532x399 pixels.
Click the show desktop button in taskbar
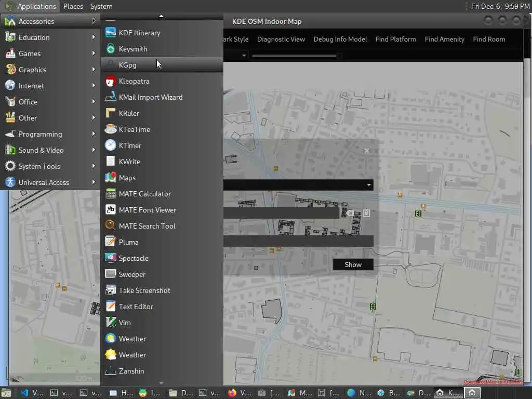[x=6, y=393]
